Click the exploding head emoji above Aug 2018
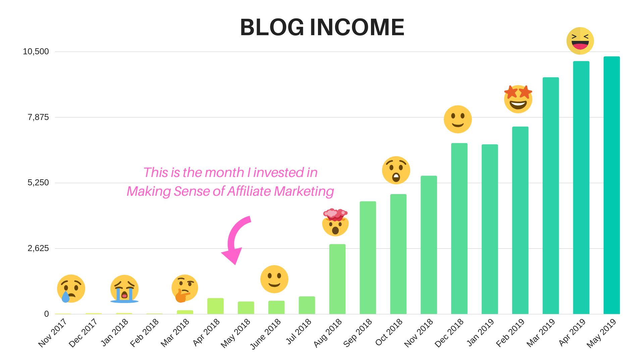This screenshot has height=362, width=644. coord(335,222)
